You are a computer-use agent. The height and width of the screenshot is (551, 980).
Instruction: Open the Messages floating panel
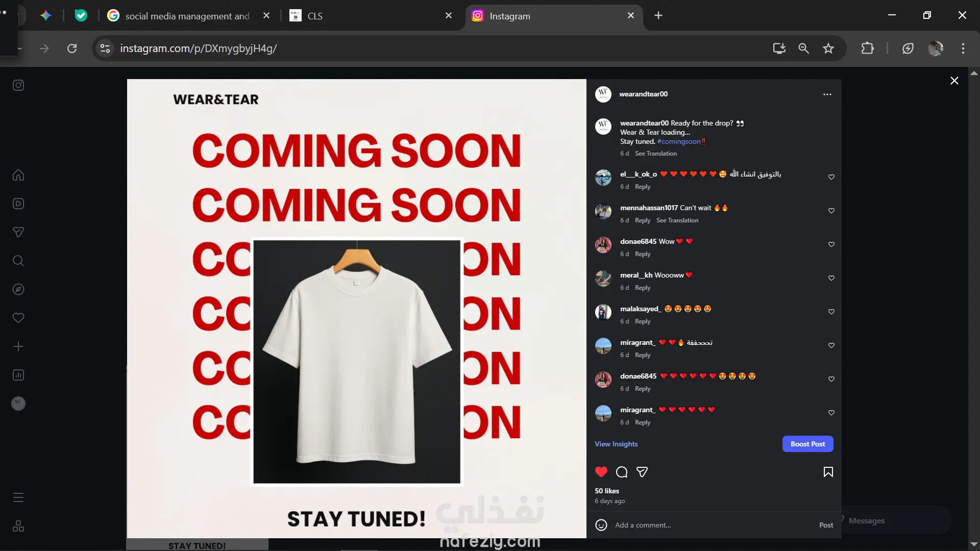tap(896, 520)
